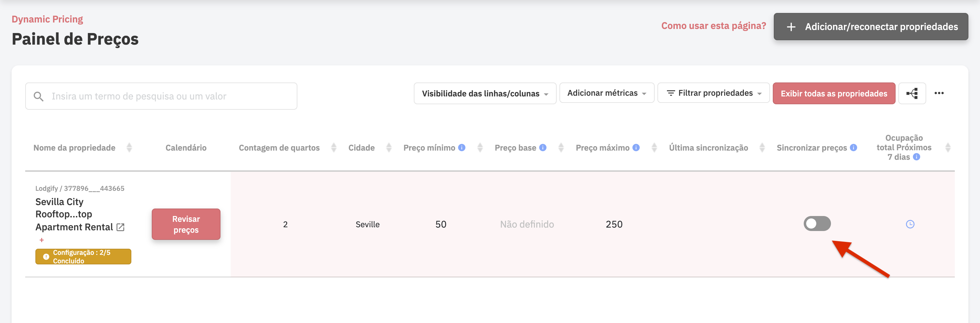Click the info icon next to Preço base
980x323 pixels.
[543, 148]
